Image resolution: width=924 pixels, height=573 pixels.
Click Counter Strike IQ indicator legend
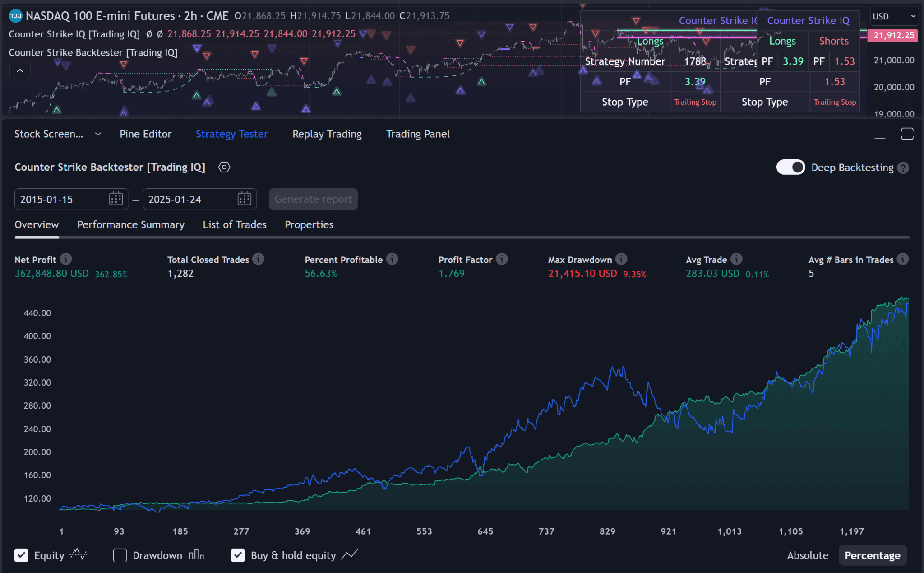74,34
